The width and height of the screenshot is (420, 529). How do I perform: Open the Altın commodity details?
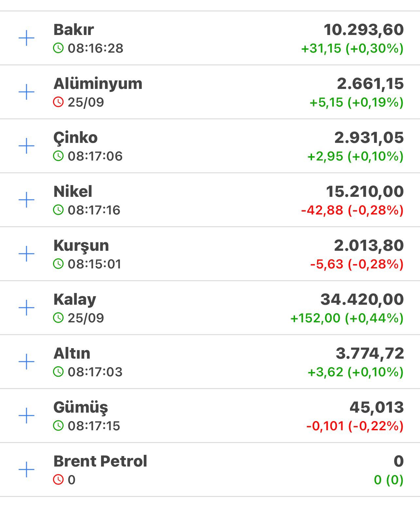(72, 353)
